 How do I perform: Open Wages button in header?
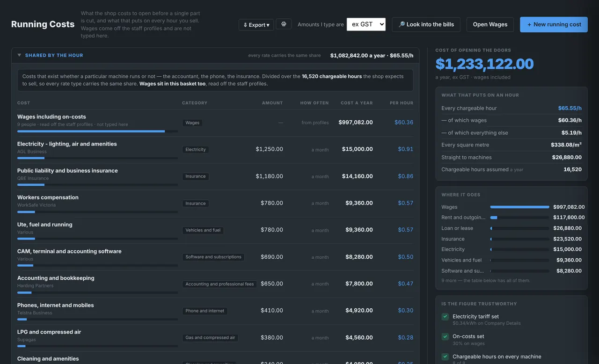[x=490, y=24]
